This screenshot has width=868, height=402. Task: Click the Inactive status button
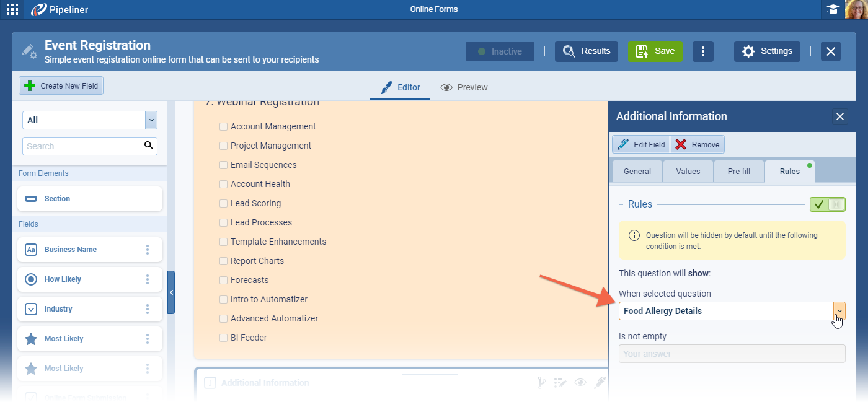pyautogui.click(x=500, y=51)
